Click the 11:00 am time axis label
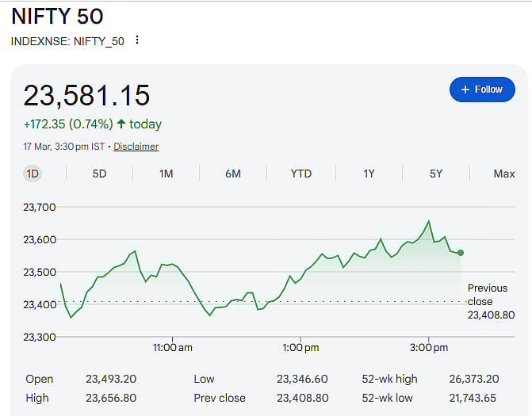 coord(173,347)
